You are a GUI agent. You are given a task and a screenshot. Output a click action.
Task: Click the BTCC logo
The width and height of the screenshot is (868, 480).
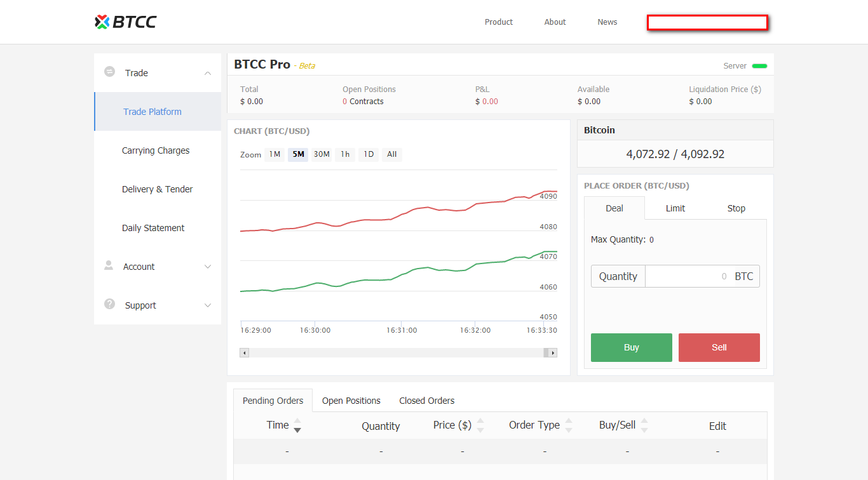tap(125, 22)
